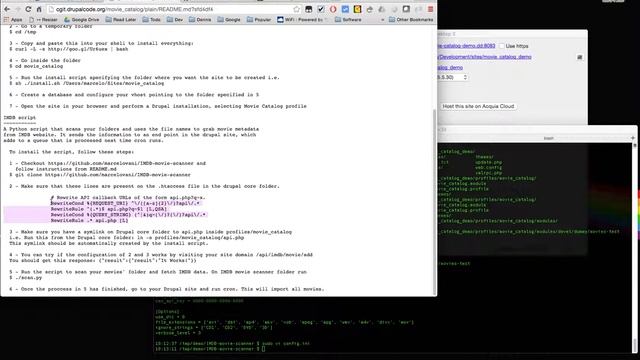Open the yellow extension icon in toolbar
Image resolution: width=640 pixels, height=360 pixels.
358,9
